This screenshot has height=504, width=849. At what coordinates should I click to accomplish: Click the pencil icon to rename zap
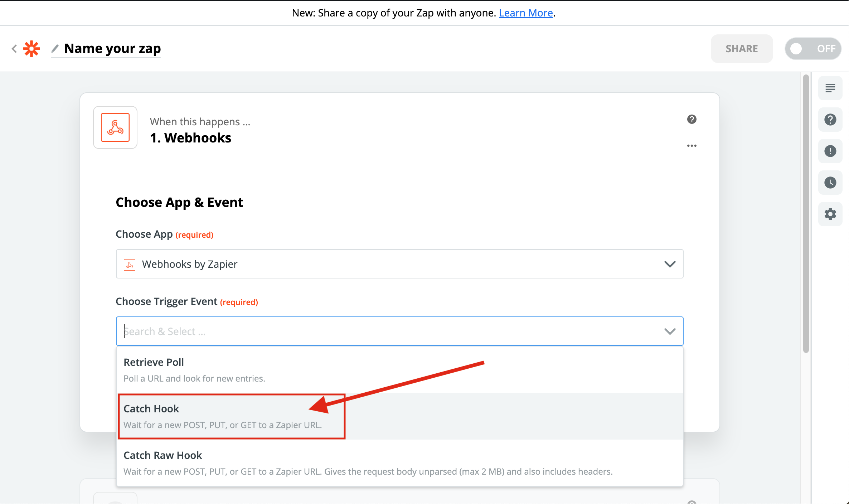pyautogui.click(x=55, y=48)
